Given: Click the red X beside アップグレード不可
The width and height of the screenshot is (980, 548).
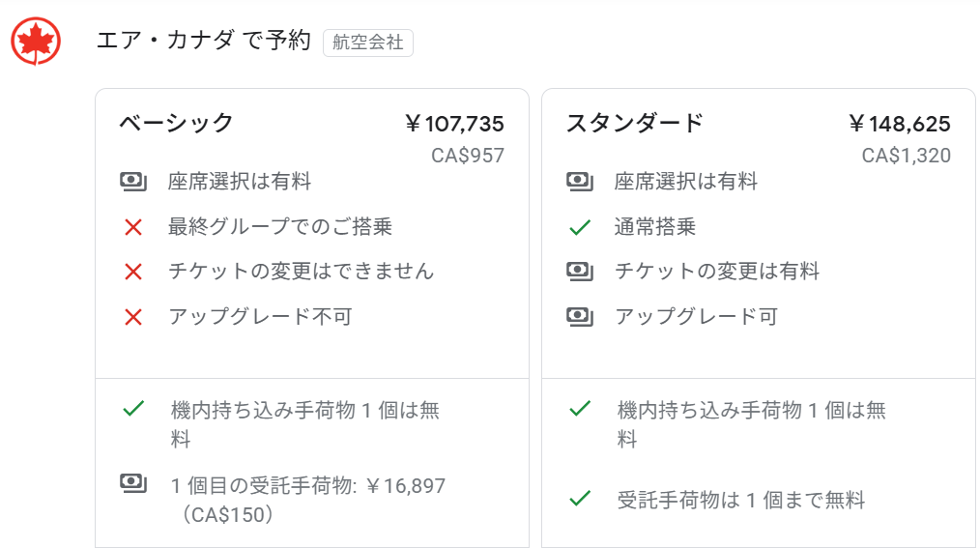Looking at the screenshot, I should click(133, 316).
